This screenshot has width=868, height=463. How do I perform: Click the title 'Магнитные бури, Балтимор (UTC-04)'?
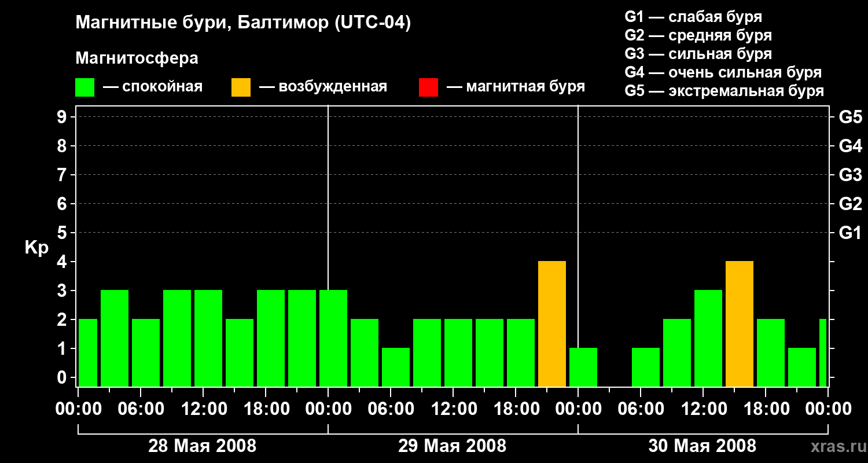pyautogui.click(x=243, y=23)
